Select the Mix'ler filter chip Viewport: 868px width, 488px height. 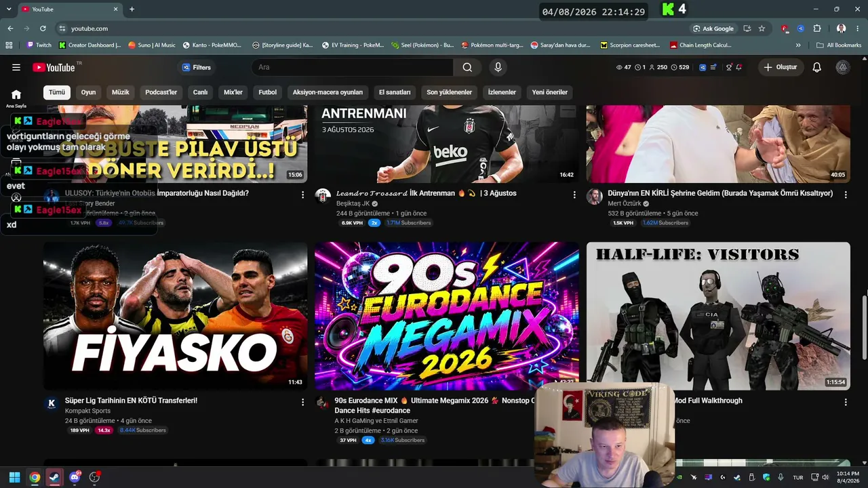point(233,92)
